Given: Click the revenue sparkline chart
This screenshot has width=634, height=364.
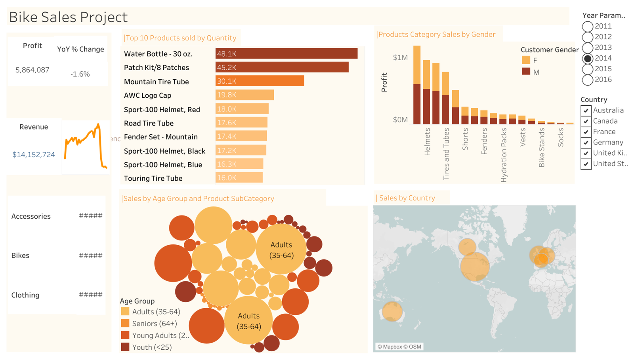Looking at the screenshot, I should pyautogui.click(x=86, y=146).
